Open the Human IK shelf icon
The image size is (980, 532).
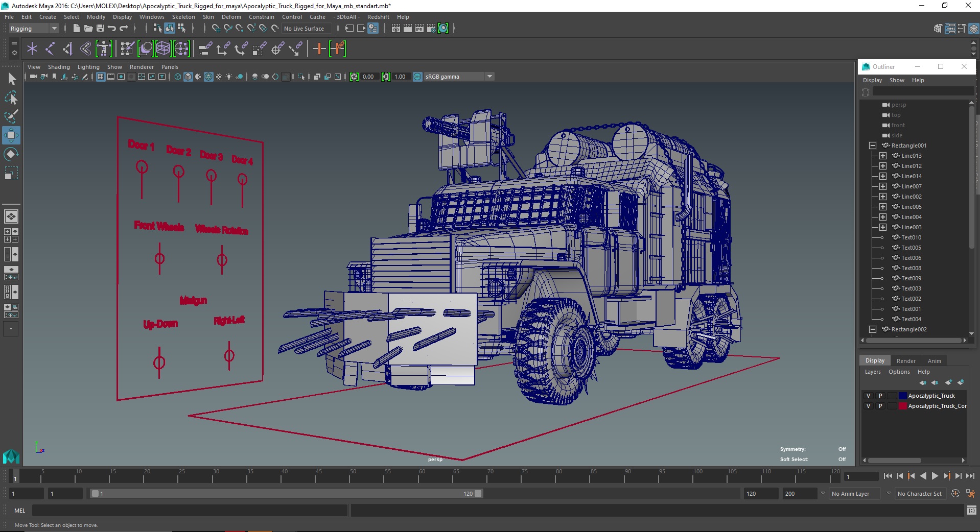[104, 49]
